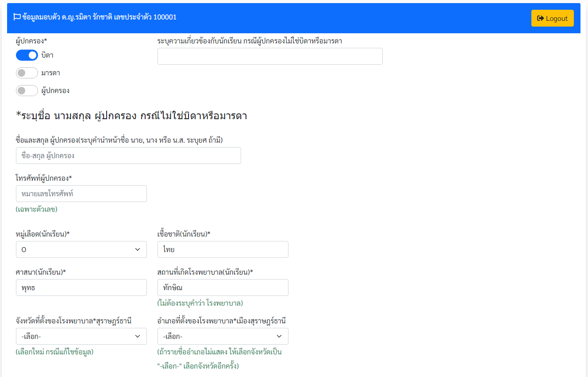Click the province dropdown chevron arrow

coord(137,336)
